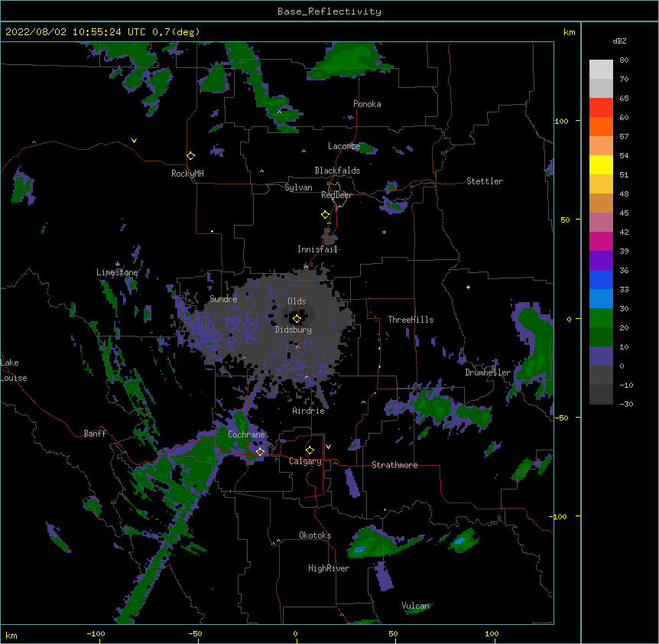
Task: Click the red 60-65 dBZ legend swatch
Action: 601,108
